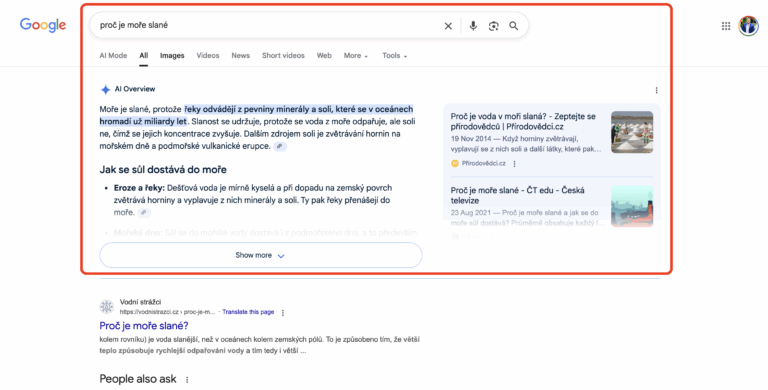Click the magnifying glass search button
Viewport: 768px width, 390px height.
pos(513,26)
